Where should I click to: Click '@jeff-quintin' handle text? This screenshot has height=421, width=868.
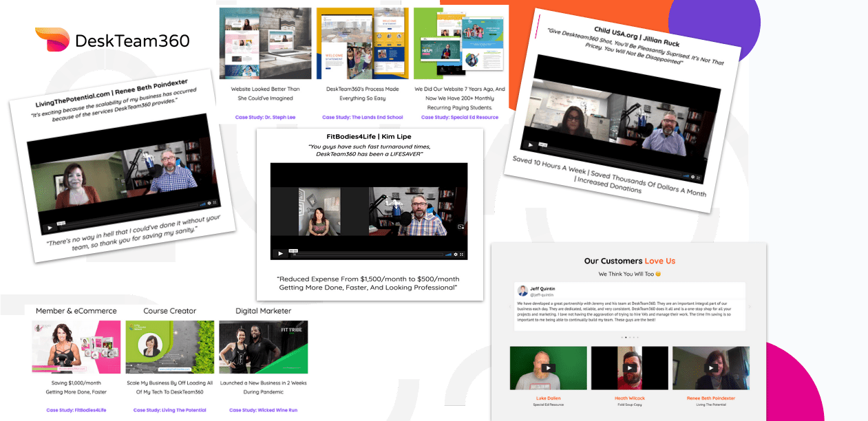[x=542, y=294]
